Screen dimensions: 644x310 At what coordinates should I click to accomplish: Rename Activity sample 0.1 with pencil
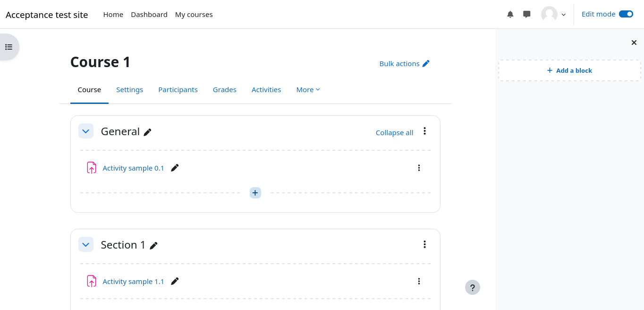coord(175,168)
